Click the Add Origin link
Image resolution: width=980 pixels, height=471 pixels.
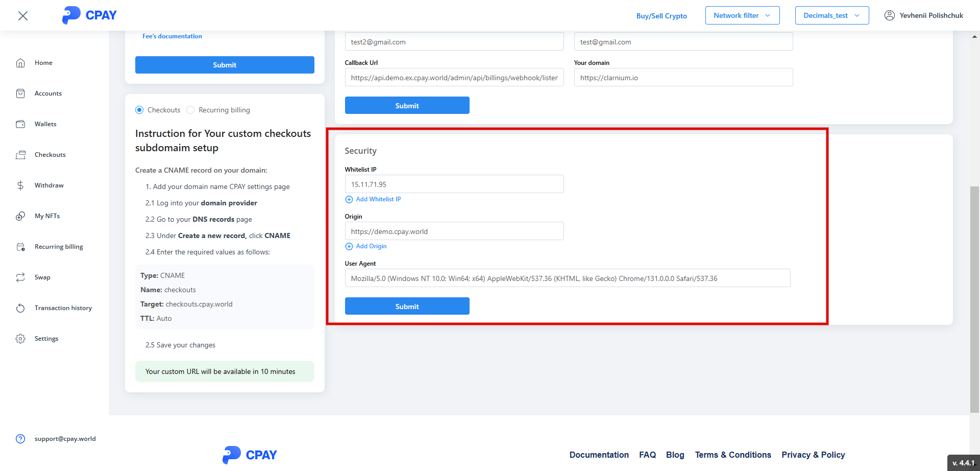(371, 246)
